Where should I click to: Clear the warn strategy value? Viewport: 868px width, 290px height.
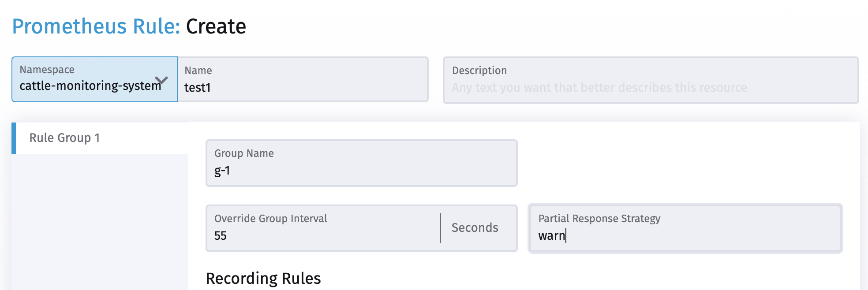(551, 237)
